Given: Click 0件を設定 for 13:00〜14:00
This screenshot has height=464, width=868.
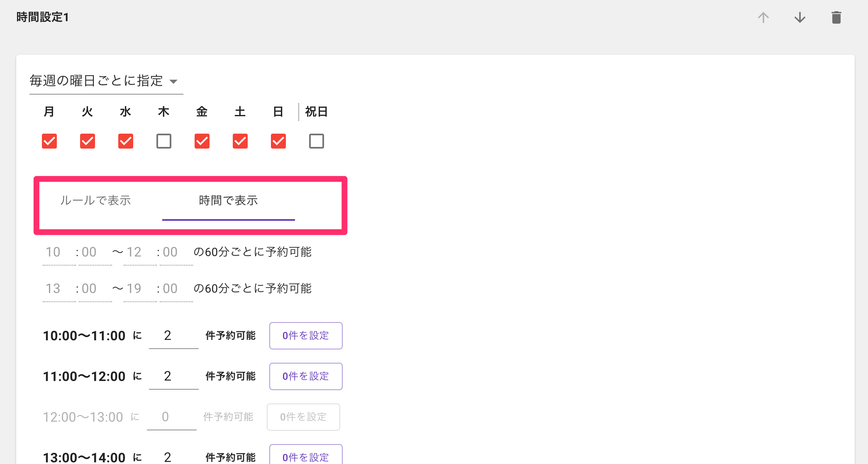Looking at the screenshot, I should (306, 456).
